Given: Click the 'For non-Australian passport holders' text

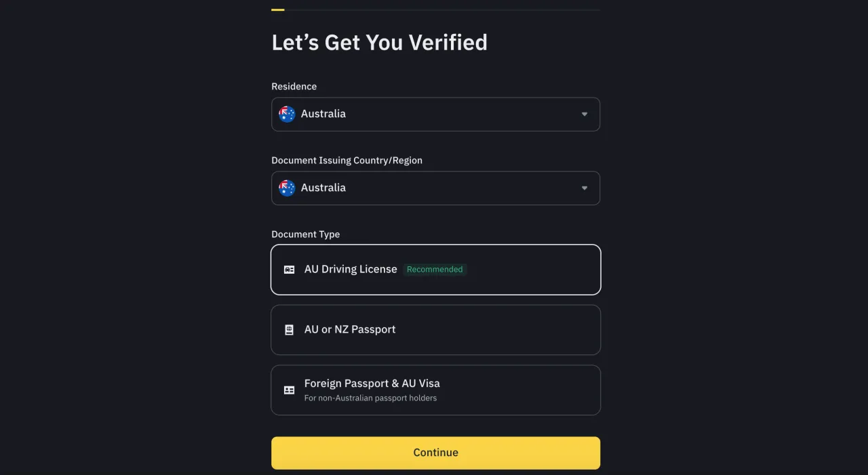Looking at the screenshot, I should pyautogui.click(x=370, y=398).
